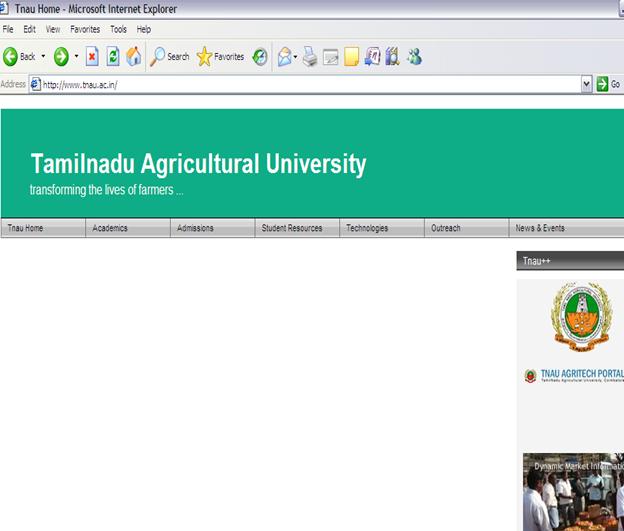Open the Back history dropdown arrow
The width and height of the screenshot is (624, 531).
[x=43, y=57]
